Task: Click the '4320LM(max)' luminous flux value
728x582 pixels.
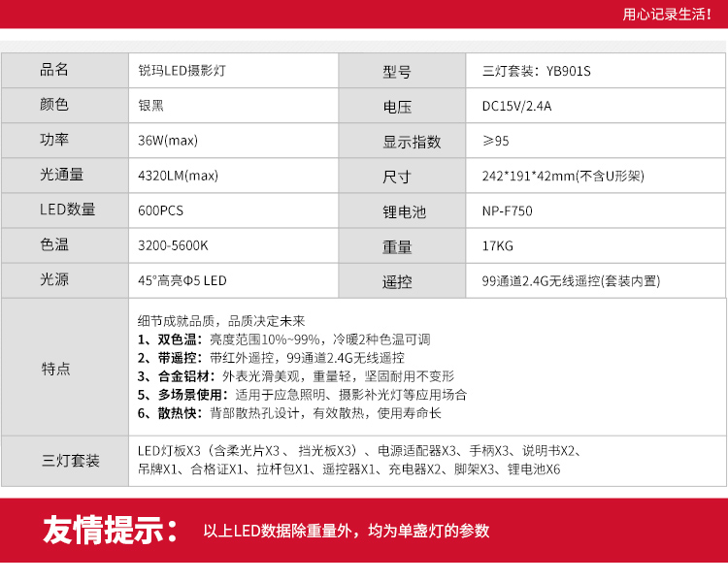Action: click(x=178, y=176)
